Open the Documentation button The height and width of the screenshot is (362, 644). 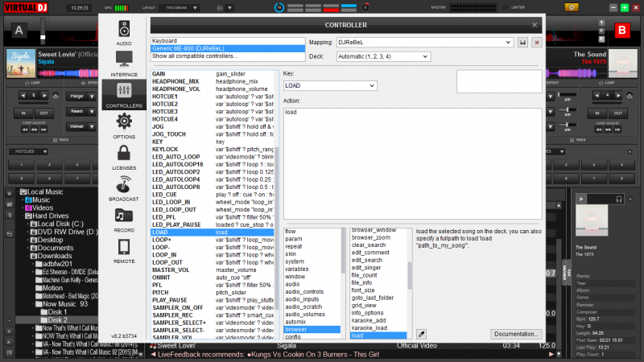pos(516,334)
